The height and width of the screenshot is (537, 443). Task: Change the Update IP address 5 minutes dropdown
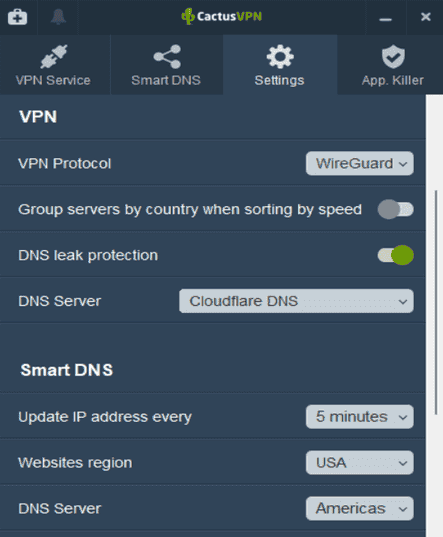pos(360,417)
